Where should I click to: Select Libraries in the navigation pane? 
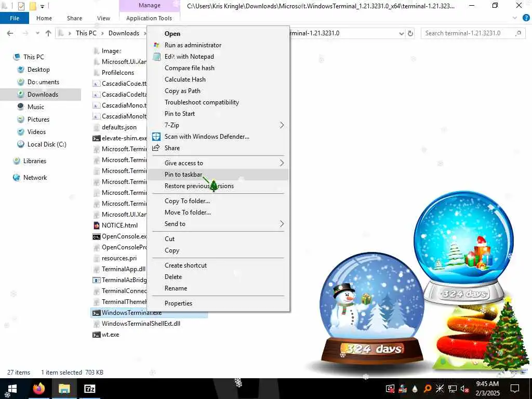pyautogui.click(x=35, y=161)
